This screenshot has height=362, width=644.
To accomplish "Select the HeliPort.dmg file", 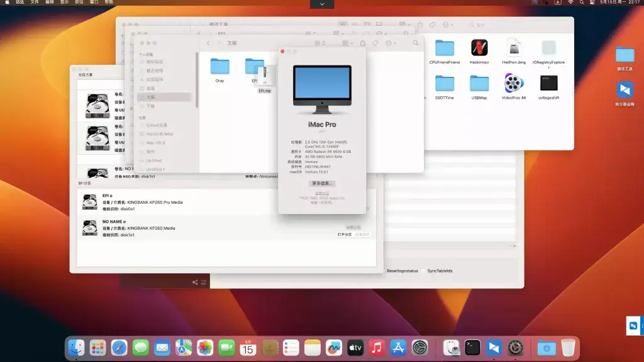I will (x=514, y=48).
